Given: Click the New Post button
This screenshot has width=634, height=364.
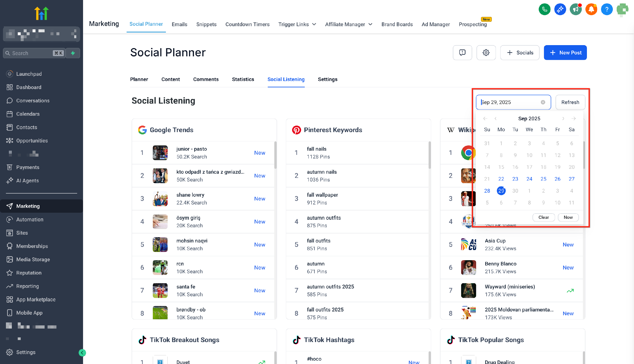Looking at the screenshot, I should (x=565, y=53).
